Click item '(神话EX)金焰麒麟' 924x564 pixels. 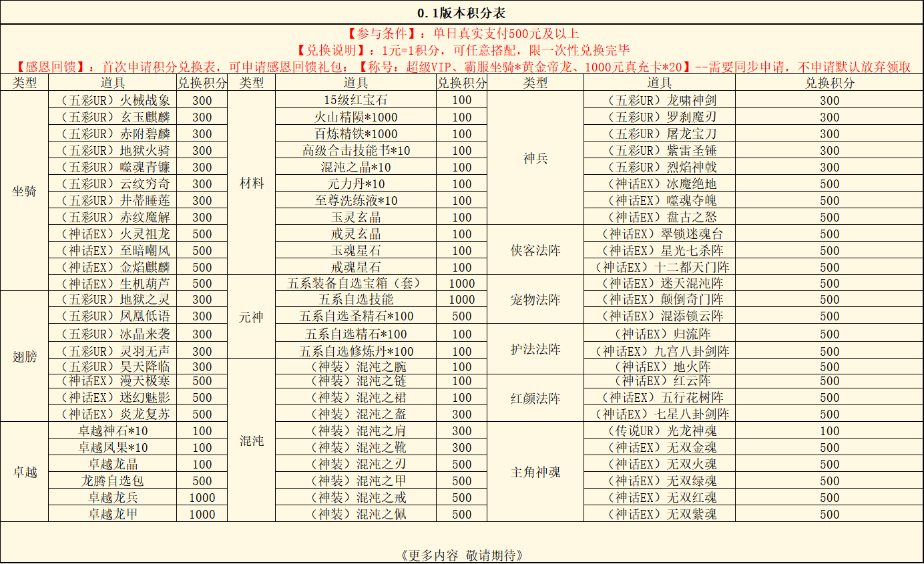click(113, 267)
